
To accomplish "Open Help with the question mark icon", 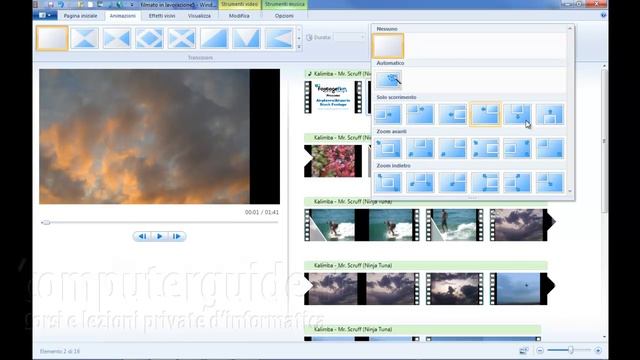I will 603,15.
